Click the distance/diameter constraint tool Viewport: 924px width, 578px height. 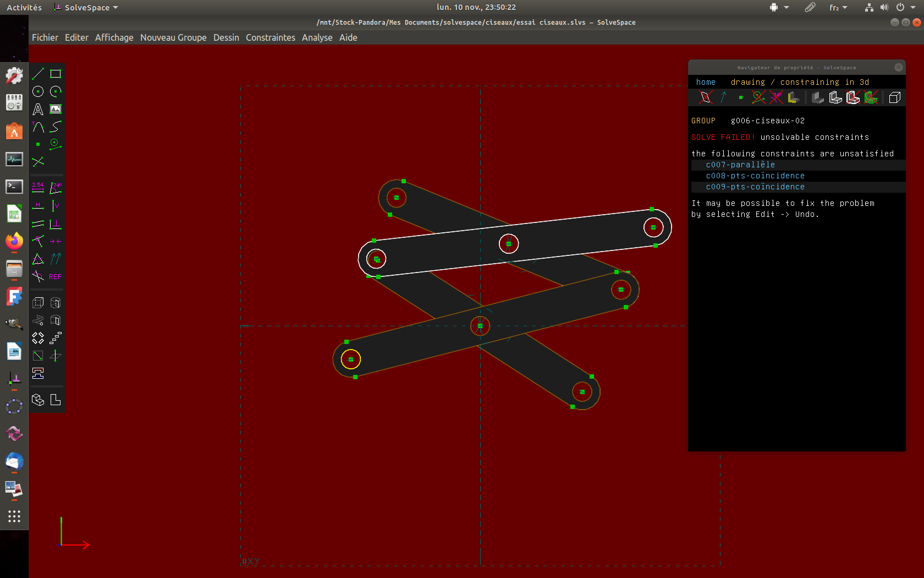click(x=38, y=188)
